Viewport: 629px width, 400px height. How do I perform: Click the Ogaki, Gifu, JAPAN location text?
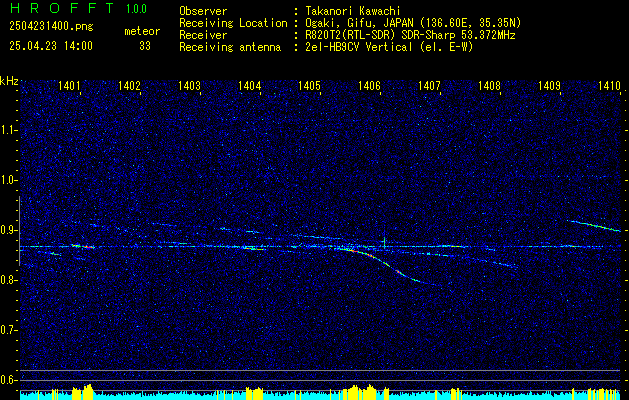coord(413,23)
